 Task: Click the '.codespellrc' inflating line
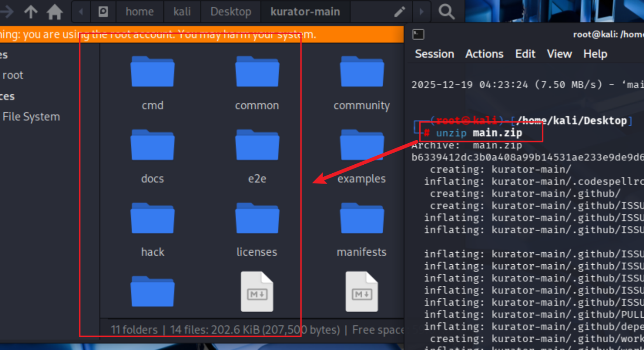tap(533, 181)
